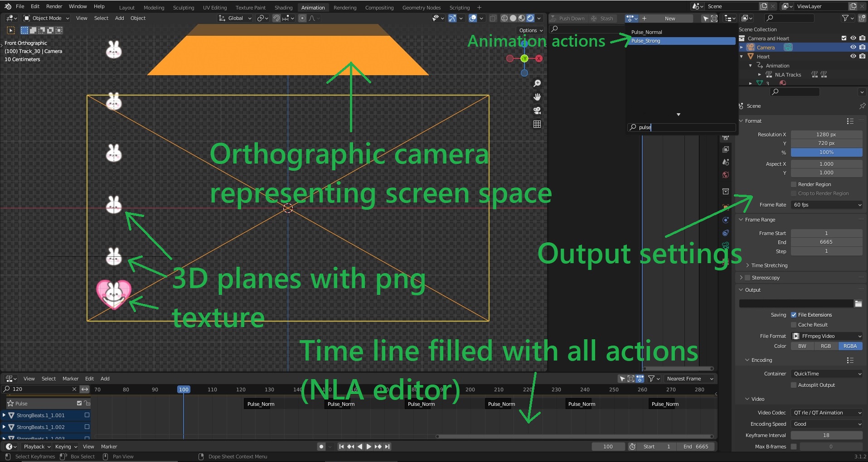Click the pan view hand icon
Image resolution: width=868 pixels, height=462 pixels.
point(537,97)
